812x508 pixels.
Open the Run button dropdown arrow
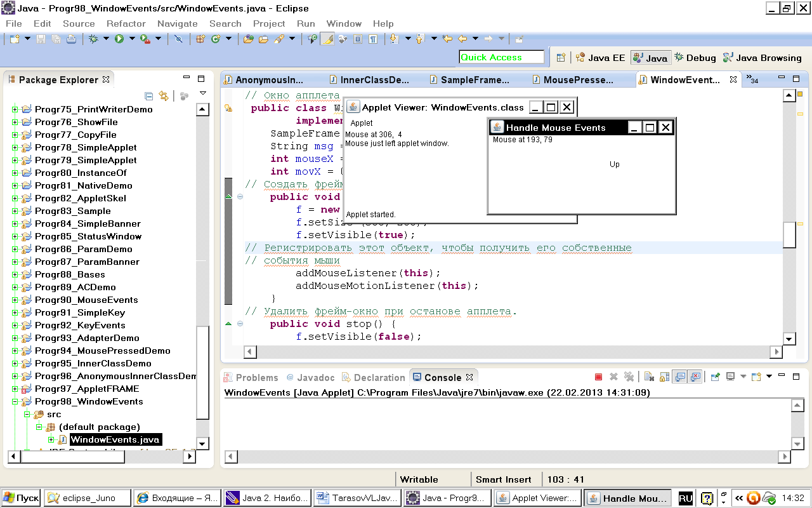coord(132,39)
